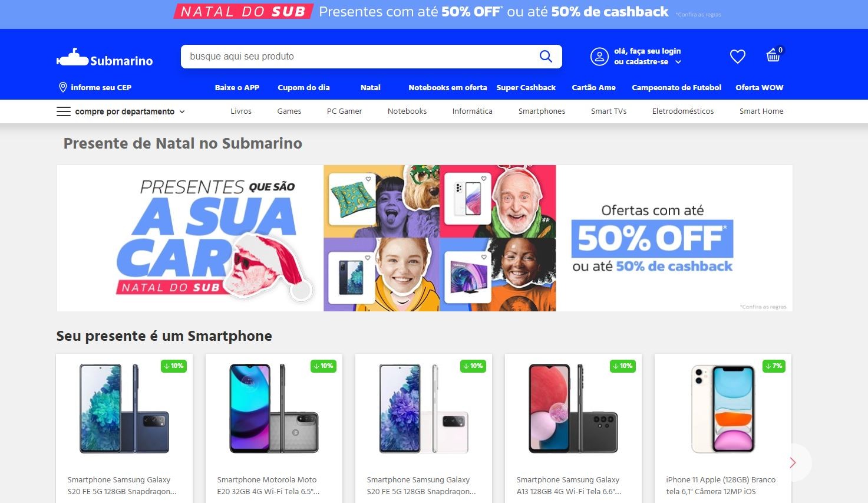This screenshot has width=868, height=503.
Task: Open the Cupom do dia link
Action: coord(303,87)
